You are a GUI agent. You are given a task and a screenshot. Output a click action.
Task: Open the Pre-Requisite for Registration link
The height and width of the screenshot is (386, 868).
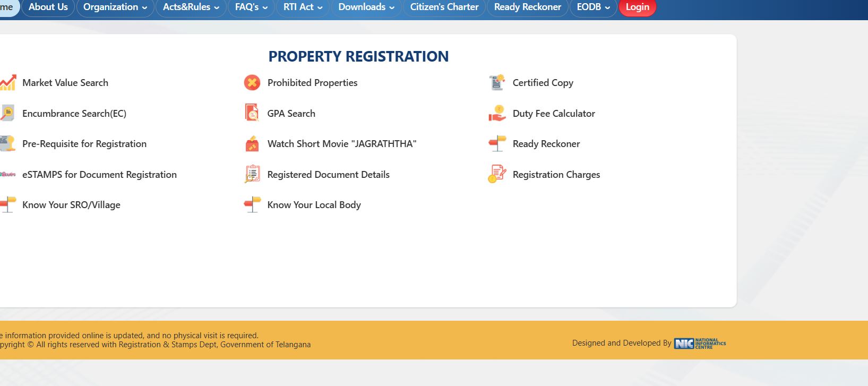[84, 144]
